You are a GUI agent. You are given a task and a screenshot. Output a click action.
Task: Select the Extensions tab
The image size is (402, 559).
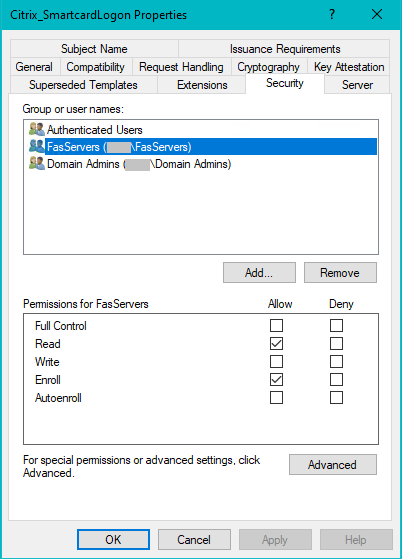click(202, 85)
